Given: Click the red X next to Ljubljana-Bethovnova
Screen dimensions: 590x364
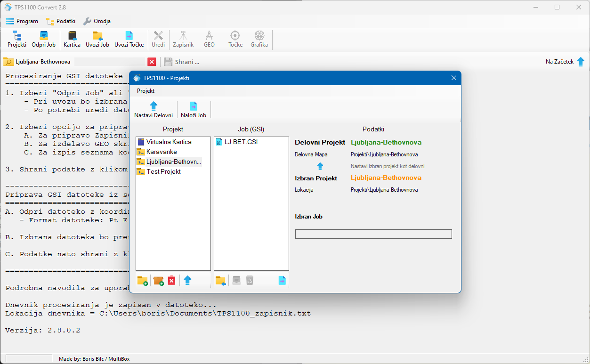Looking at the screenshot, I should click(x=152, y=62).
